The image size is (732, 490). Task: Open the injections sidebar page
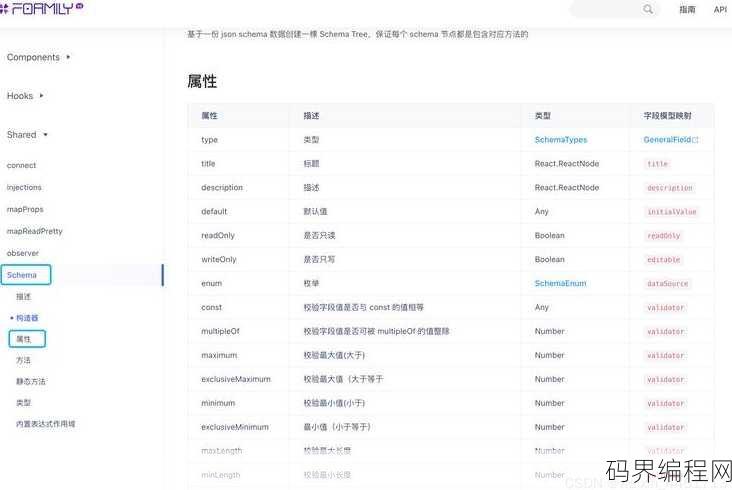pos(24,187)
